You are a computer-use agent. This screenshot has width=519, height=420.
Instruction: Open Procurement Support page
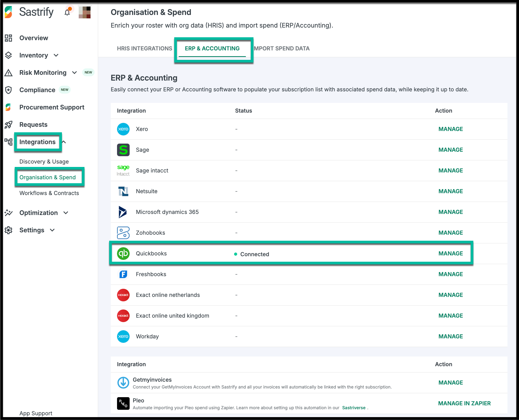pos(52,107)
